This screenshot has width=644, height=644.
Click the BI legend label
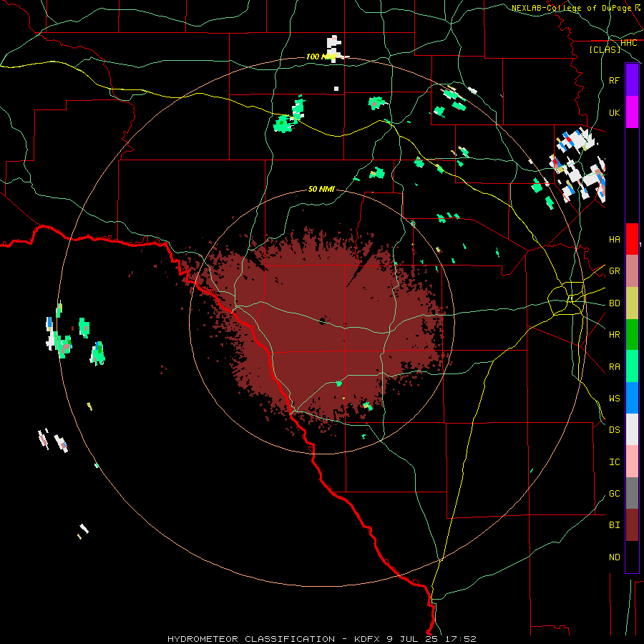coord(614,525)
